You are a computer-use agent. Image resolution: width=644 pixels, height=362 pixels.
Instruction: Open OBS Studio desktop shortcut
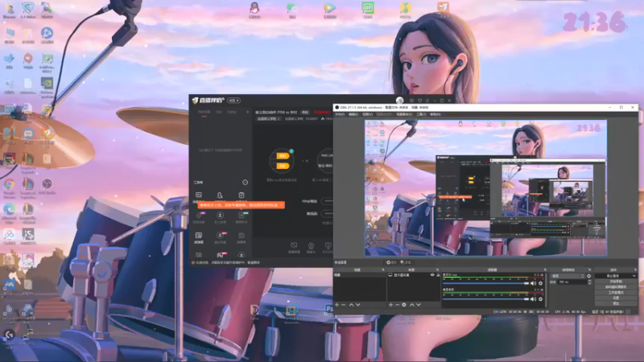(x=47, y=186)
